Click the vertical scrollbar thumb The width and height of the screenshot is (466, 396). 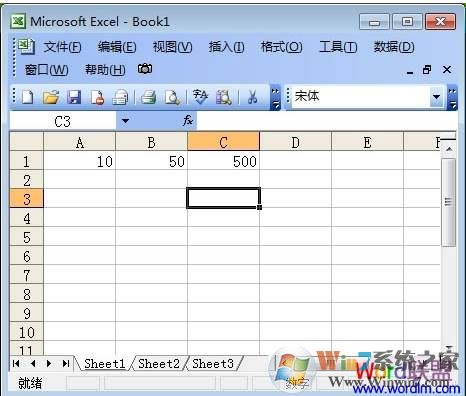coord(449,202)
